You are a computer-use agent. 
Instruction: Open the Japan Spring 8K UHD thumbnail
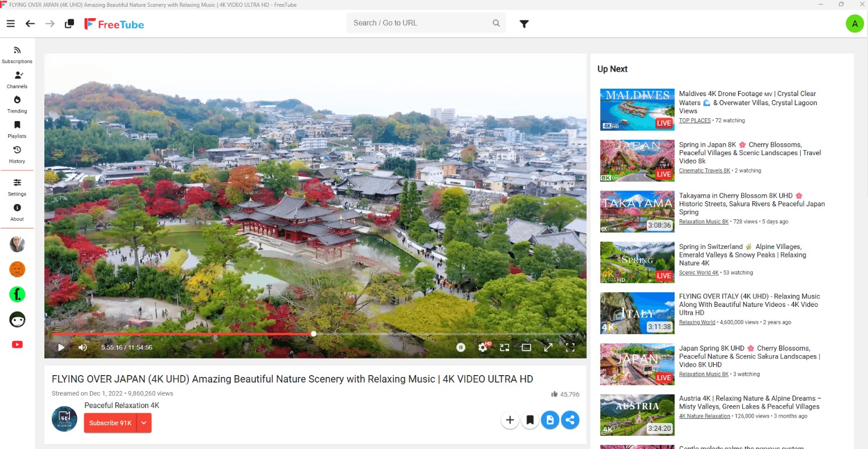[637, 364]
